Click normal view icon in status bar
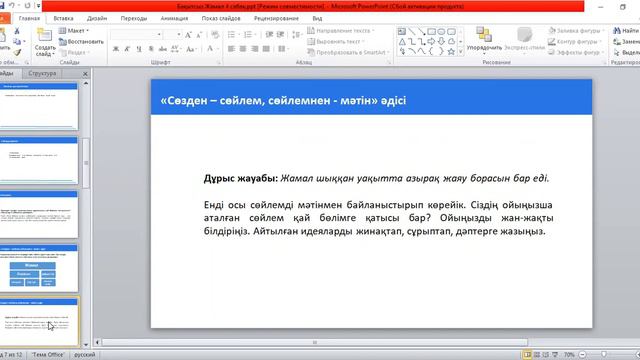640x360 pixels. point(527,355)
